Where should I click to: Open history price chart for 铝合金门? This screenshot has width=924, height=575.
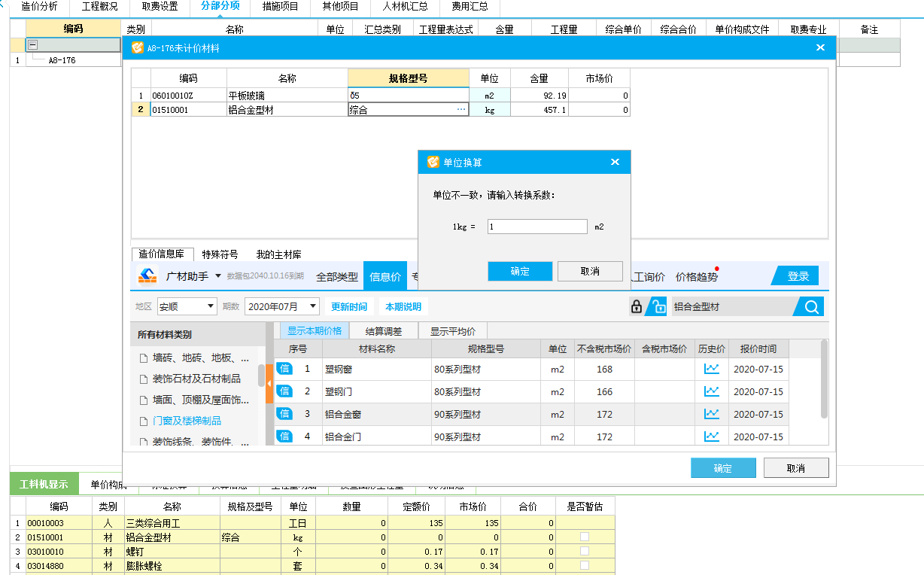pyautogui.click(x=711, y=437)
